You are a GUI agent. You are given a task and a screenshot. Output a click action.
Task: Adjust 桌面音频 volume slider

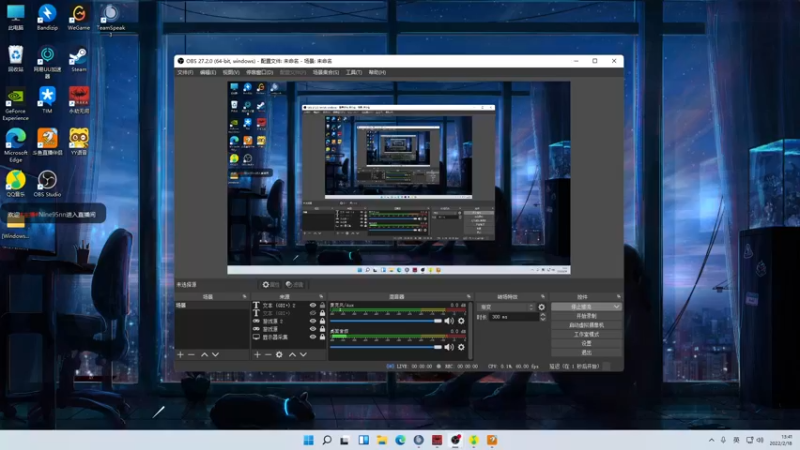[386, 347]
